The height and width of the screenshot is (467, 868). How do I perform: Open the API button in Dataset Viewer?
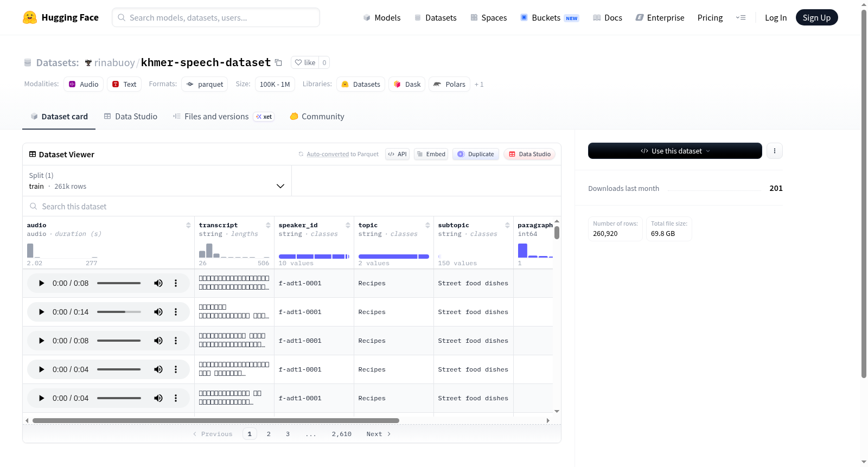(x=397, y=154)
